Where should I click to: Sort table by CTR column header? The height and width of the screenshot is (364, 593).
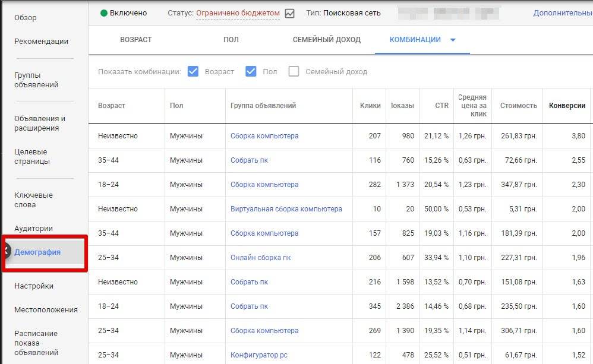click(441, 106)
